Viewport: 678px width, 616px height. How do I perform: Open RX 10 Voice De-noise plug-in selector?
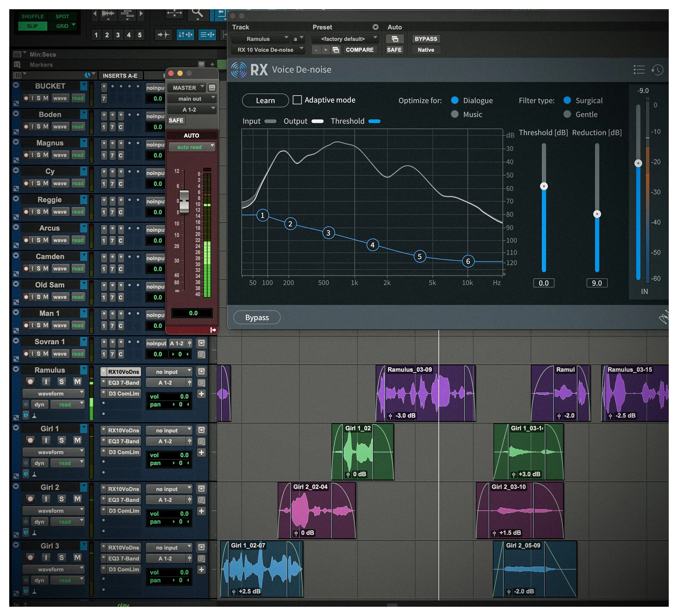point(268,50)
